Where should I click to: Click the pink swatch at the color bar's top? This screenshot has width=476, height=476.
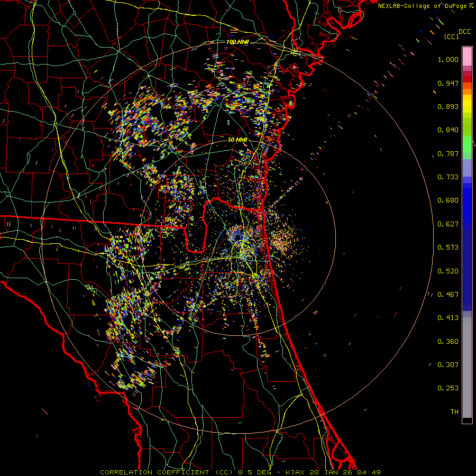(x=467, y=56)
